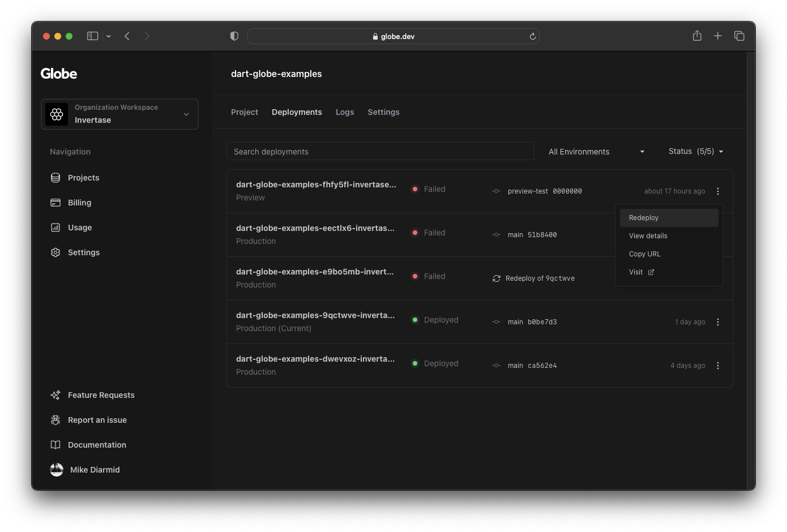Click the 'main b0be7d3' commit text
787x532 pixels.
[532, 322]
